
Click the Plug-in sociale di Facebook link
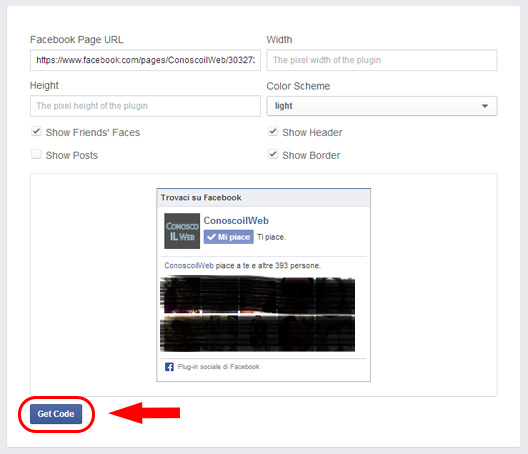point(219,367)
